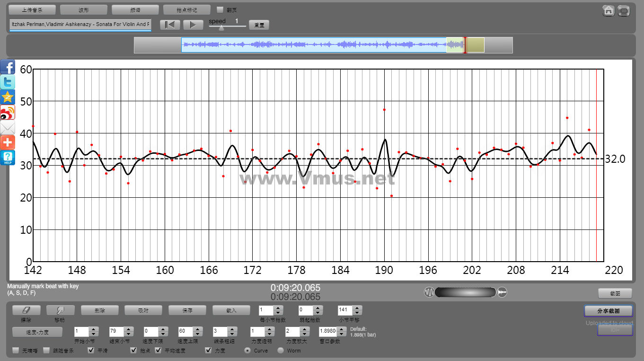Image resolution: width=644 pixels, height=361 pixels.
Task: Increase the 速度上限 value with up arrow
Action: [197, 329]
